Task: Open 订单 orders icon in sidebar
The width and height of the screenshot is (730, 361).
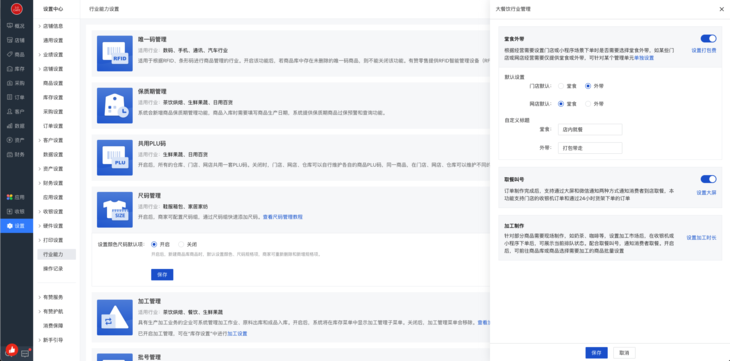Action: (10, 97)
